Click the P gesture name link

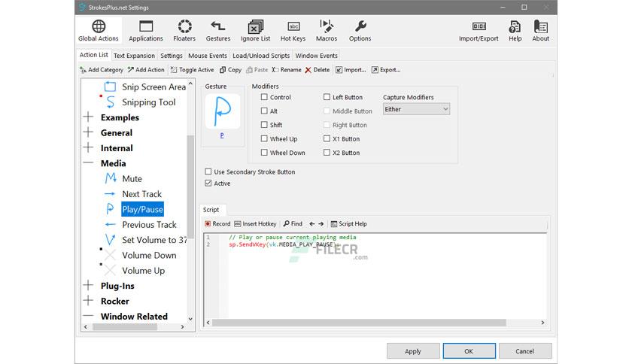[x=222, y=135]
